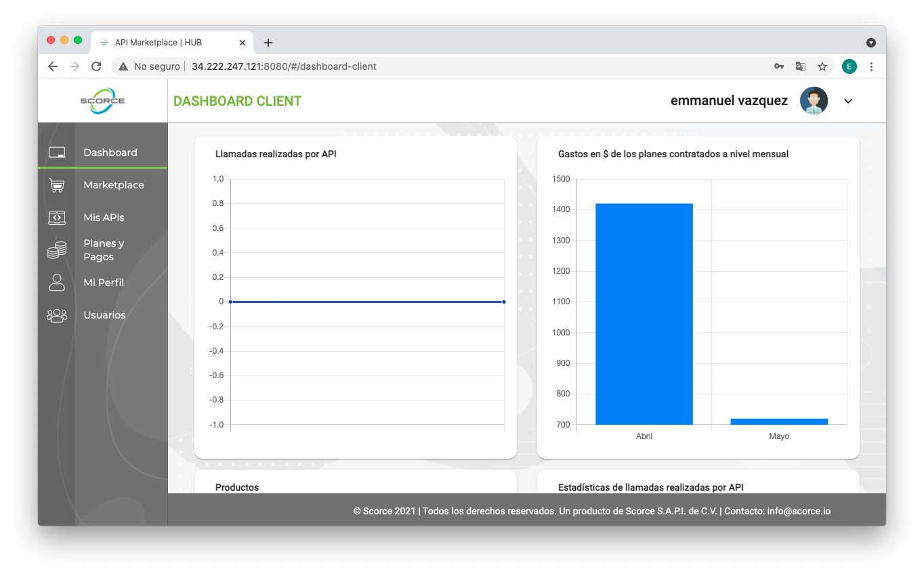Open saved passwords key icon
Viewport: 924px width, 576px height.
point(779,66)
